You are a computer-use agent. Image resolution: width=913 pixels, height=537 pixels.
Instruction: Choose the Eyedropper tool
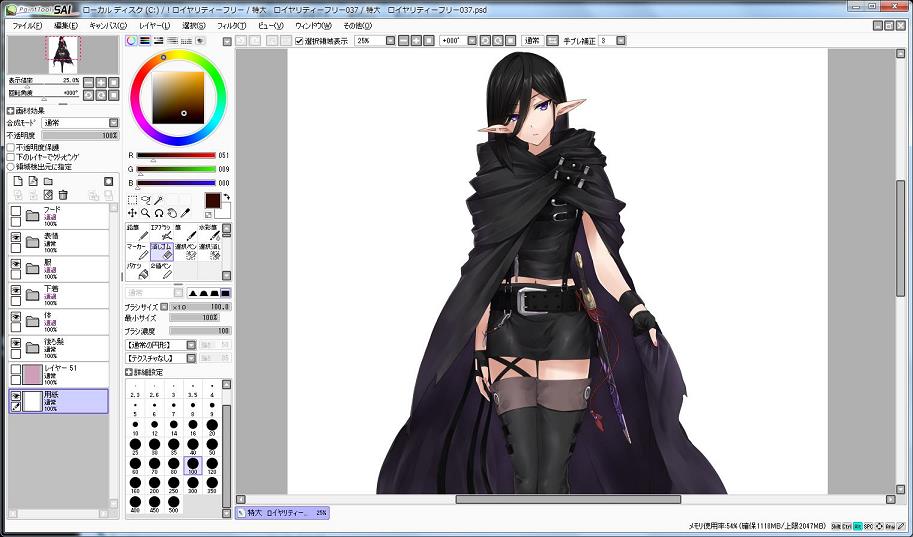click(x=185, y=213)
